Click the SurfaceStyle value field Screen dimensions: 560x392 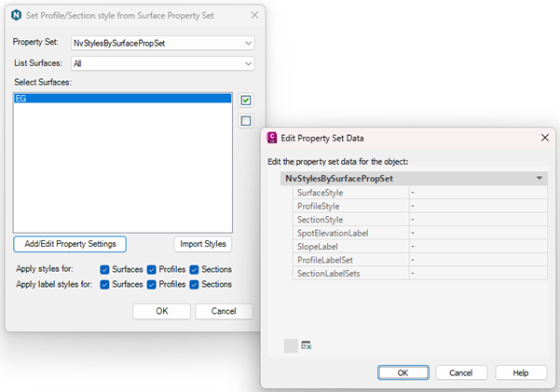click(477, 192)
